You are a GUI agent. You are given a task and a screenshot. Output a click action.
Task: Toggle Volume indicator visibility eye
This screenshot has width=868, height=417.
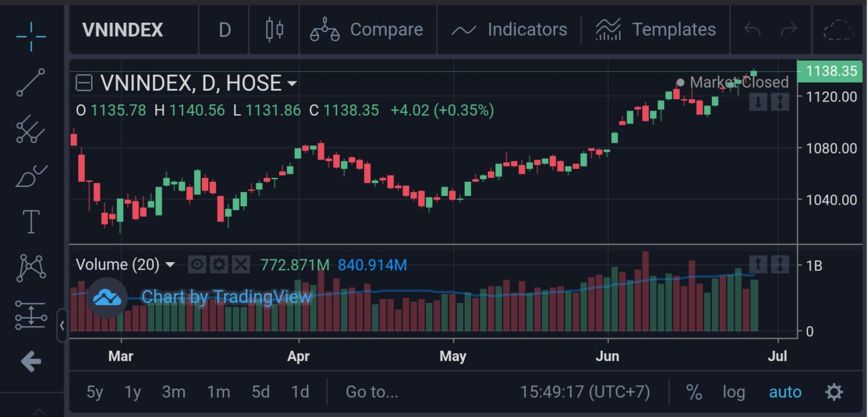tap(197, 264)
